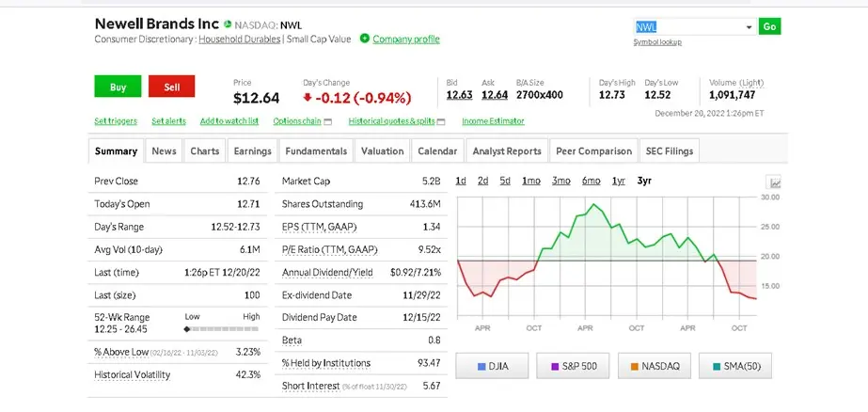The image size is (868, 412).
Task: Open the Peer Comparison tab
Action: 593,151
